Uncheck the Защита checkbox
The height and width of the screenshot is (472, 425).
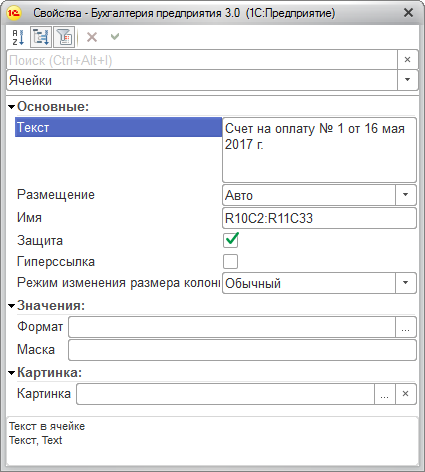pos(231,240)
